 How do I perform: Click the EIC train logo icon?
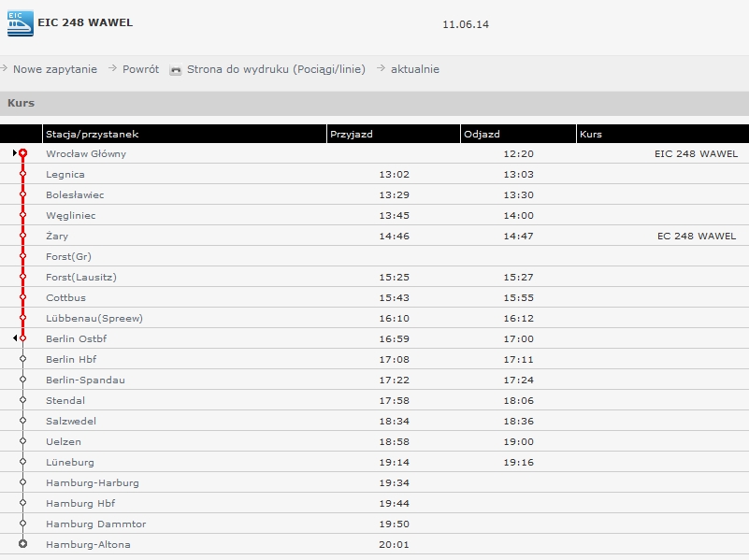[21, 23]
